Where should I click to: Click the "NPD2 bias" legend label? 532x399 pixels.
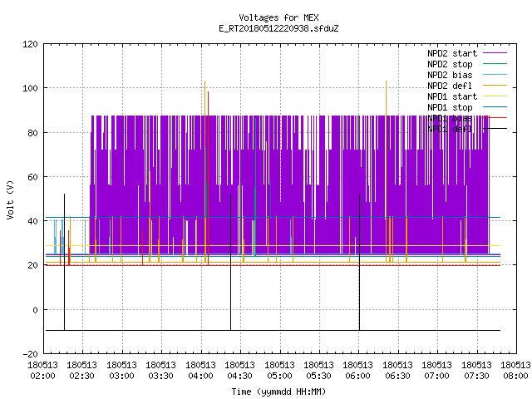click(x=450, y=75)
